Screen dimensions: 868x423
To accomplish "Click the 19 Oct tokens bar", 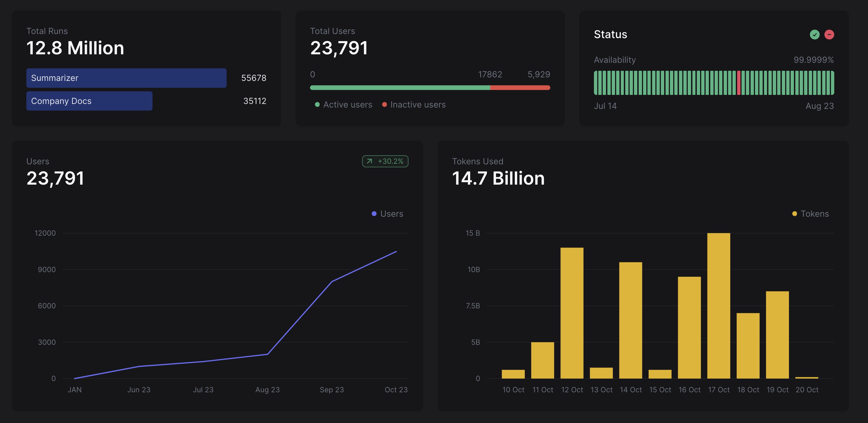I will coord(777,335).
